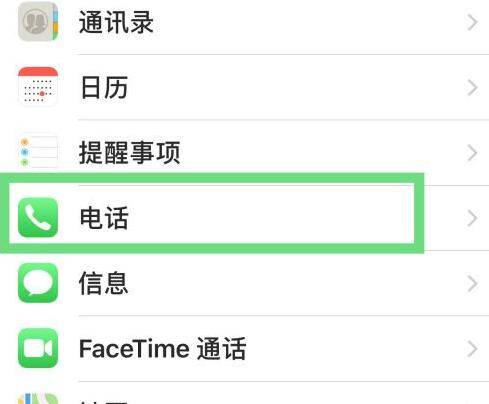Expand the chevron on the 电话 row
This screenshot has height=404, width=489.
click(472, 218)
